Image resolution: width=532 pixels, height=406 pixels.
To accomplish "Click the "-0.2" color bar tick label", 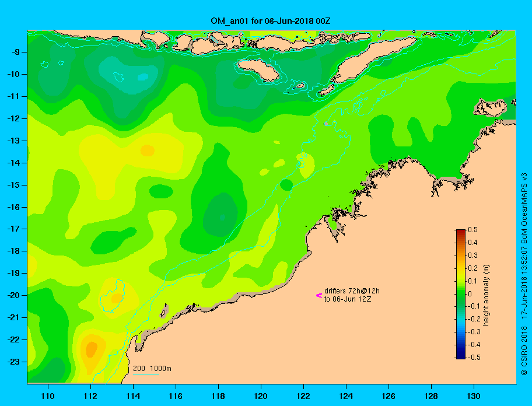I will (x=474, y=319).
